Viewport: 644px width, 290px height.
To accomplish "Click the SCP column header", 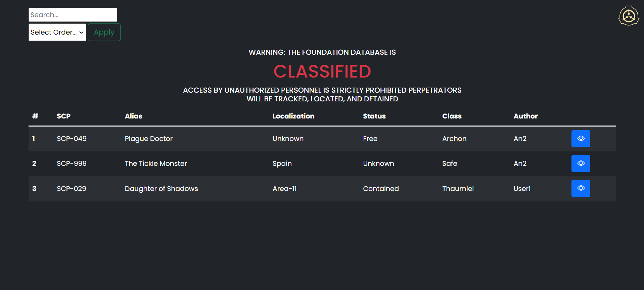I will 63,116.
